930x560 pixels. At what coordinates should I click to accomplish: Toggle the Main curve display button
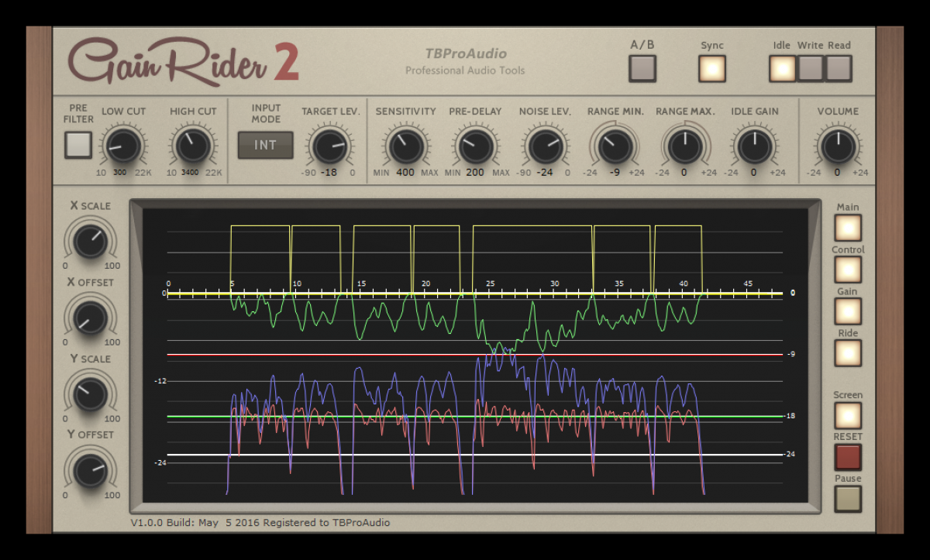coord(847,228)
